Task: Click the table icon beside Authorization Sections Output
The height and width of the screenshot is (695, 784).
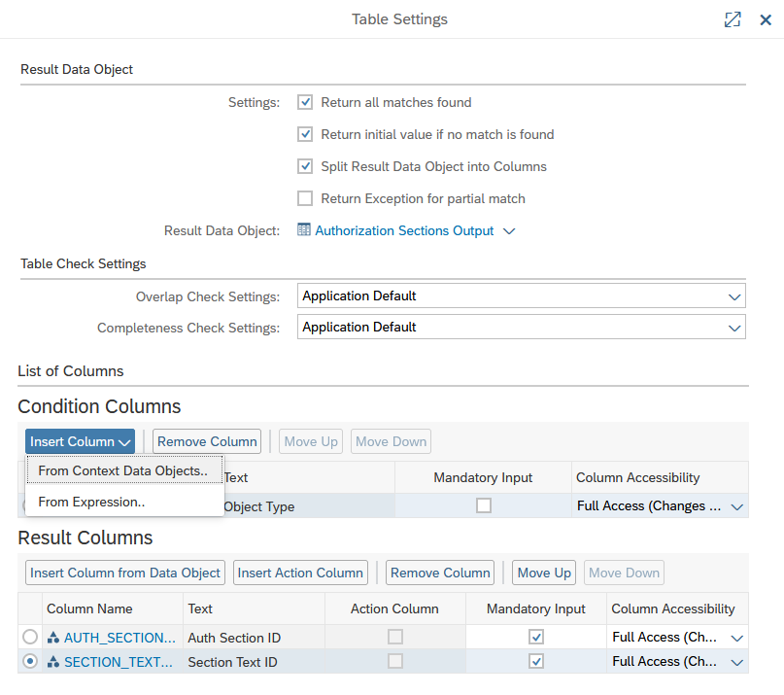Action: pos(304,231)
